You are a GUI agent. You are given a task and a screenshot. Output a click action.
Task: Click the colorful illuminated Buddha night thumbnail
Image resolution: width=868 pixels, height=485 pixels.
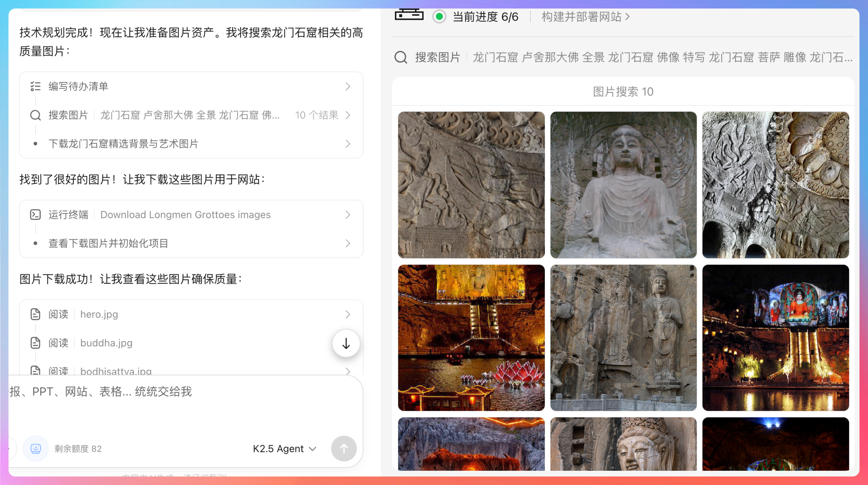[x=775, y=337]
